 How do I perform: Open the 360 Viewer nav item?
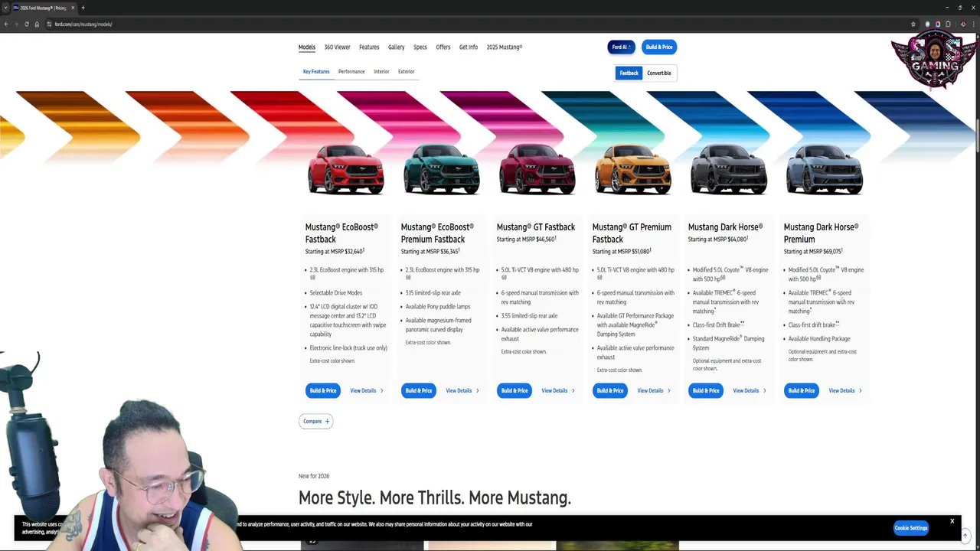[337, 47]
